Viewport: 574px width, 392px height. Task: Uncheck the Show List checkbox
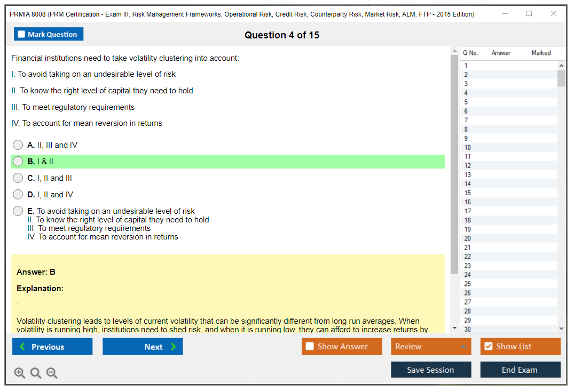click(x=488, y=347)
